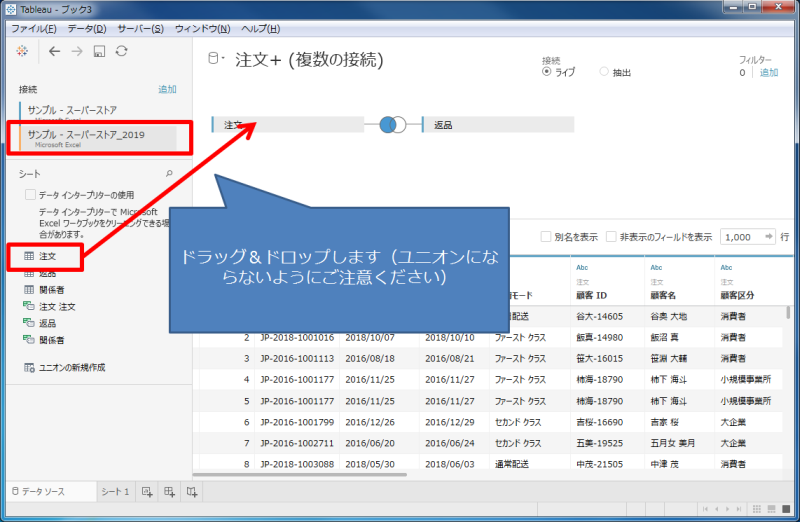Click Abc type icon above 顧客名 column

pos(656,267)
